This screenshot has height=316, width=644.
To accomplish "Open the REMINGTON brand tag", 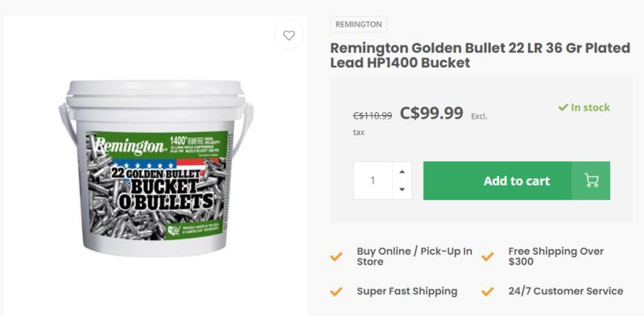I will click(358, 24).
